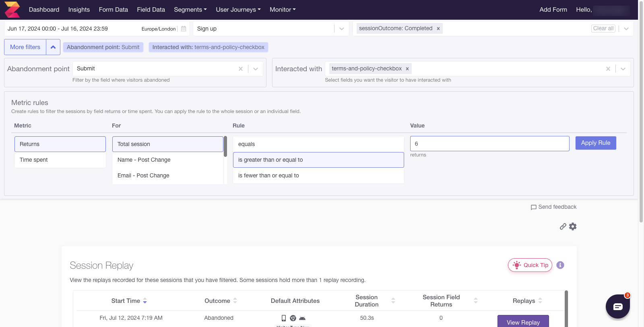Choose the equals rule

tap(318, 144)
